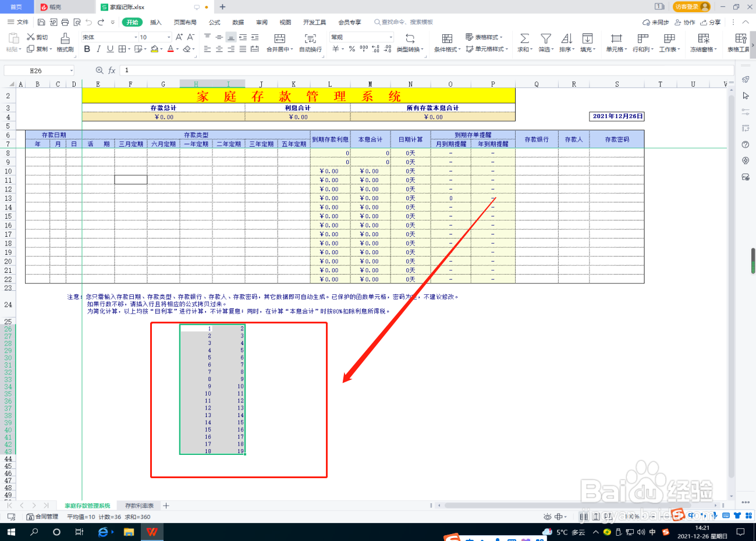This screenshot has height=541, width=756.
Task: Click the Windows Start button
Action: pos(10,532)
